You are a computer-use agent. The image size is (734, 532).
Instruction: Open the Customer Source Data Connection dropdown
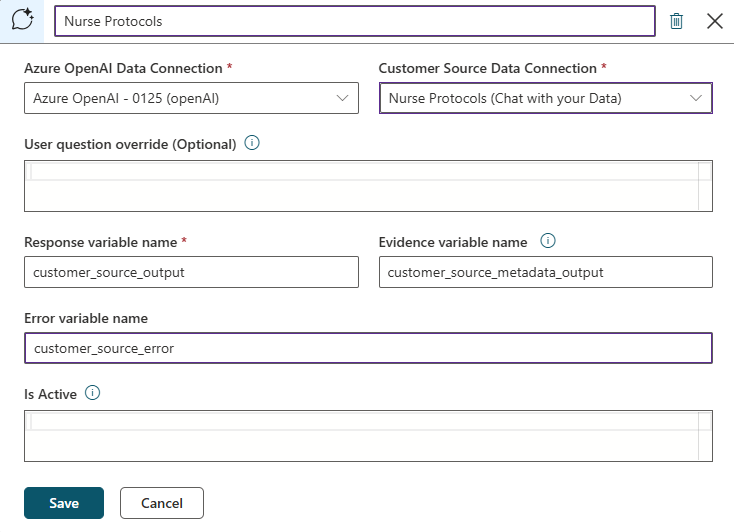[x=545, y=98]
